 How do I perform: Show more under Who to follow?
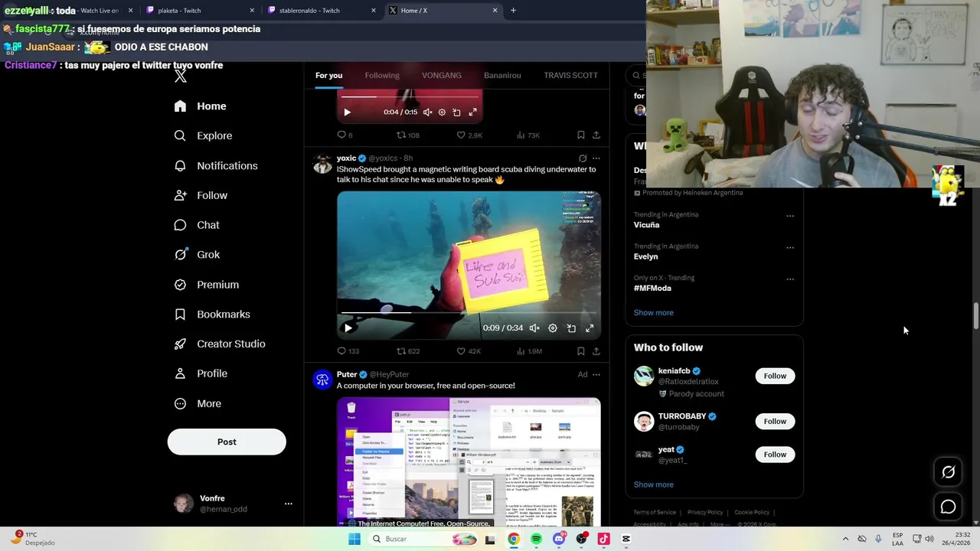coord(653,484)
